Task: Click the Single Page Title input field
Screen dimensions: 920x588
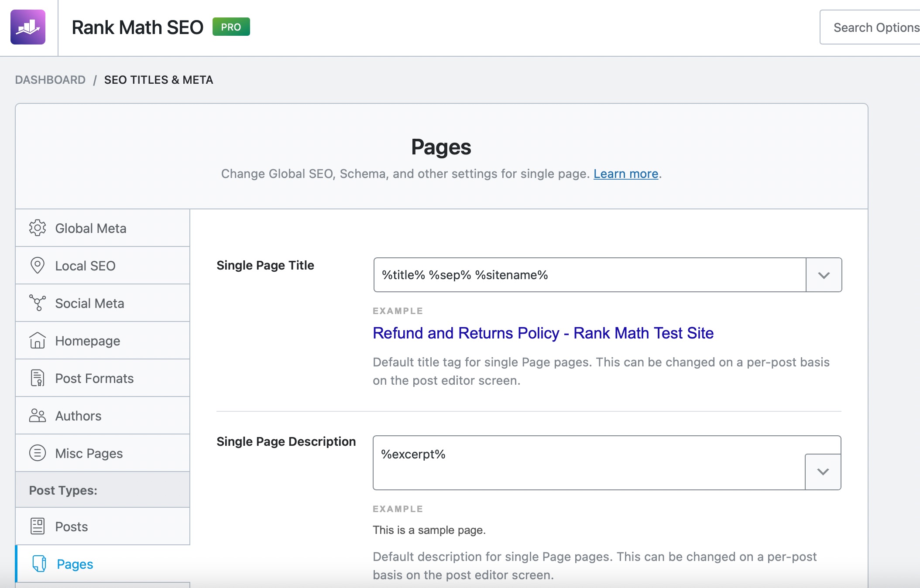Action: click(590, 275)
